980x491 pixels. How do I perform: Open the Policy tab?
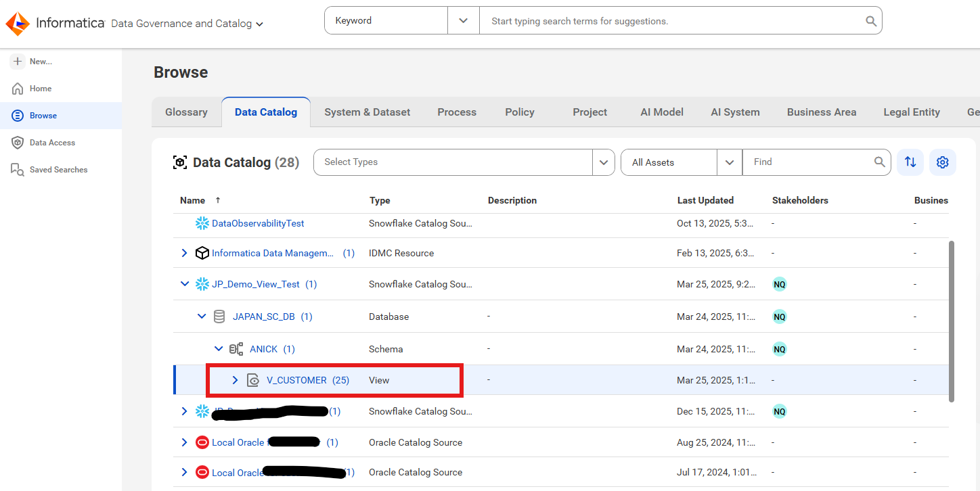tap(520, 112)
